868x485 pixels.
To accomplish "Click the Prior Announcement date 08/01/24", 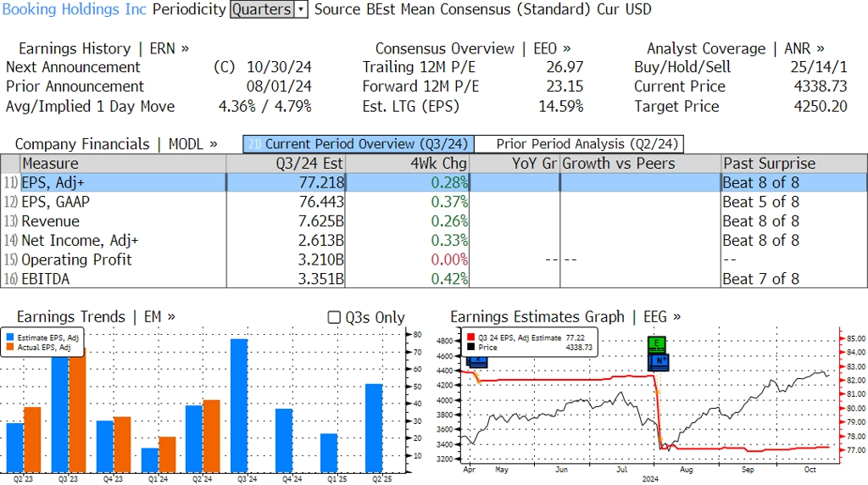I will click(279, 86).
